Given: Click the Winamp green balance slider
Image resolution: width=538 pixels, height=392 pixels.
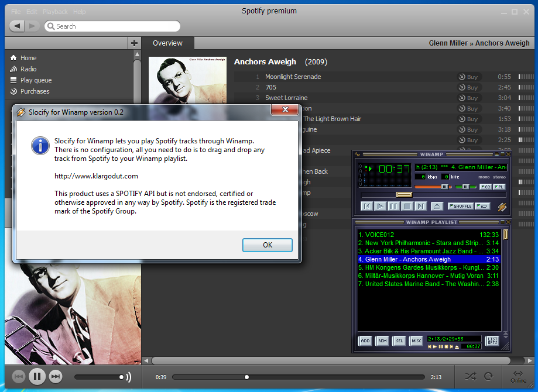Looking at the screenshot, I should coord(465,187).
